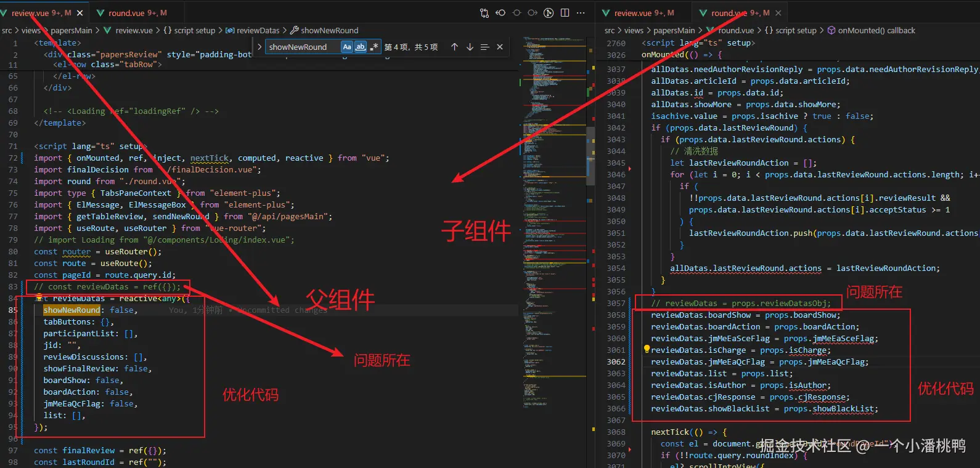The height and width of the screenshot is (468, 980).
Task: Switch to review.vue tab in right group
Action: pos(644,13)
